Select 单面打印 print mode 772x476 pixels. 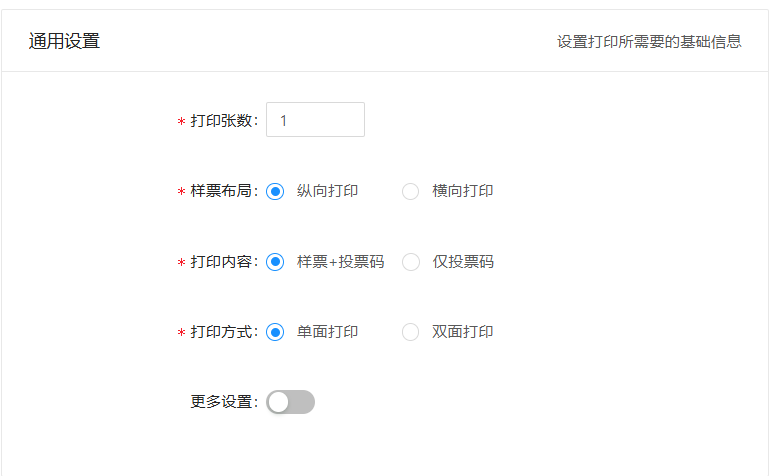(276, 332)
